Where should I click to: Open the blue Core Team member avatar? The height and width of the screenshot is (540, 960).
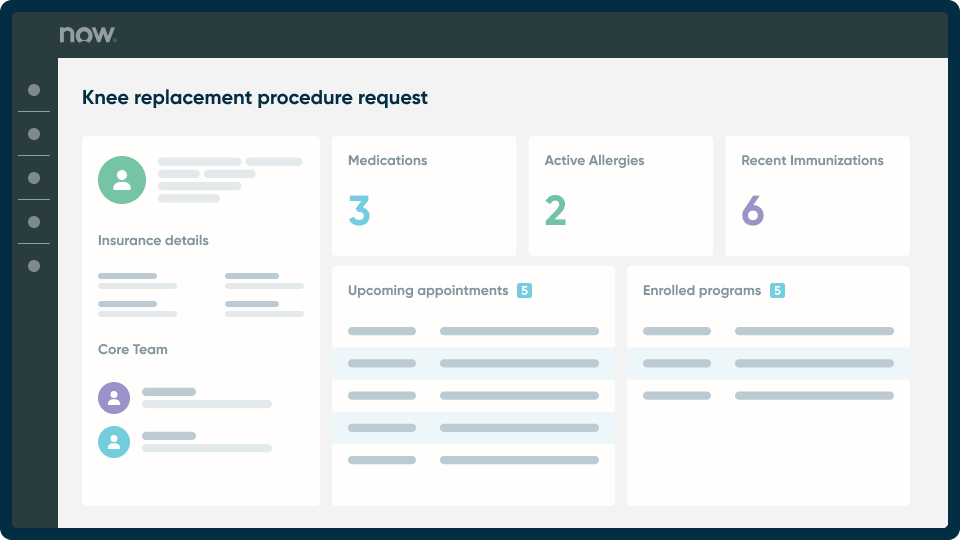[x=114, y=442]
